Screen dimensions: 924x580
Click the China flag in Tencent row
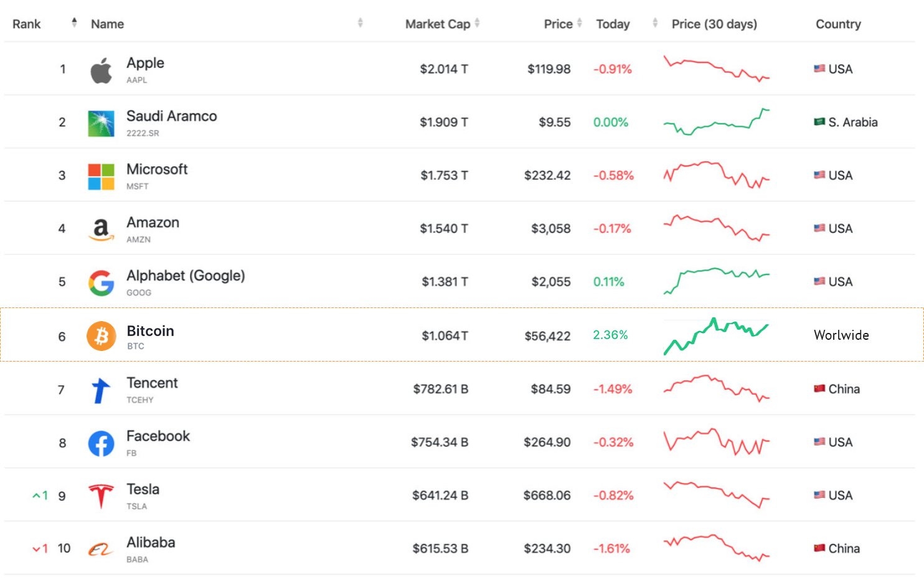[x=819, y=388]
